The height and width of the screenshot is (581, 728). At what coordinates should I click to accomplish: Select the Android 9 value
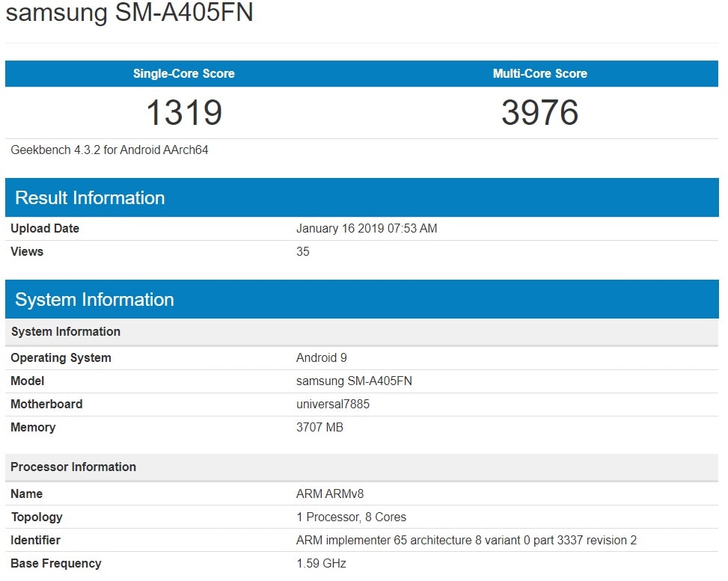pos(322,357)
